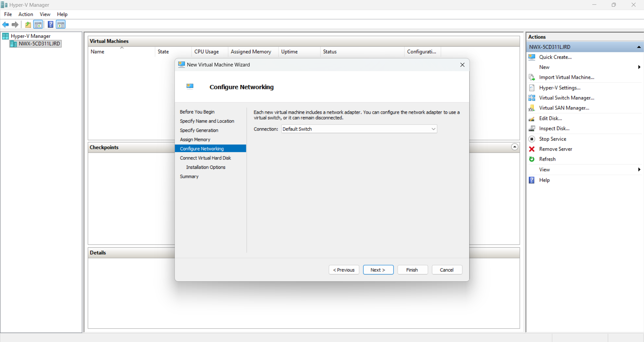Select NWX-5CD311LJRD server in the tree
The image size is (644, 342).
pyautogui.click(x=39, y=44)
